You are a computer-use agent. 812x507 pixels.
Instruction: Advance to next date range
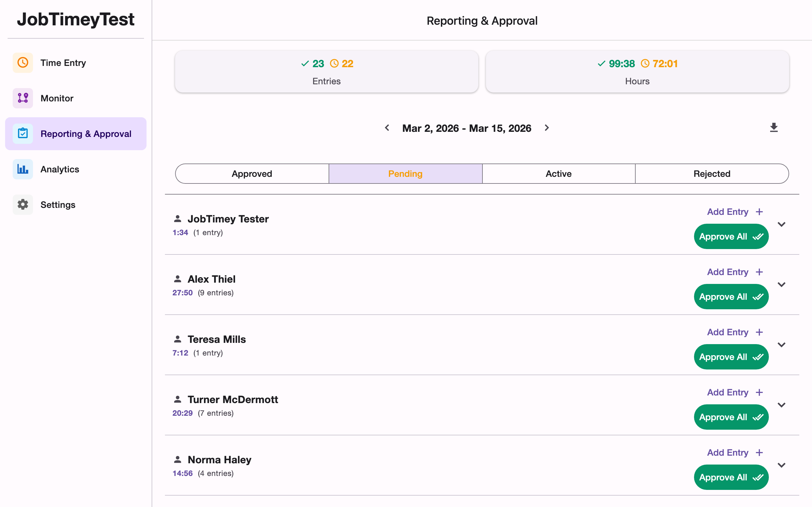pyautogui.click(x=547, y=128)
